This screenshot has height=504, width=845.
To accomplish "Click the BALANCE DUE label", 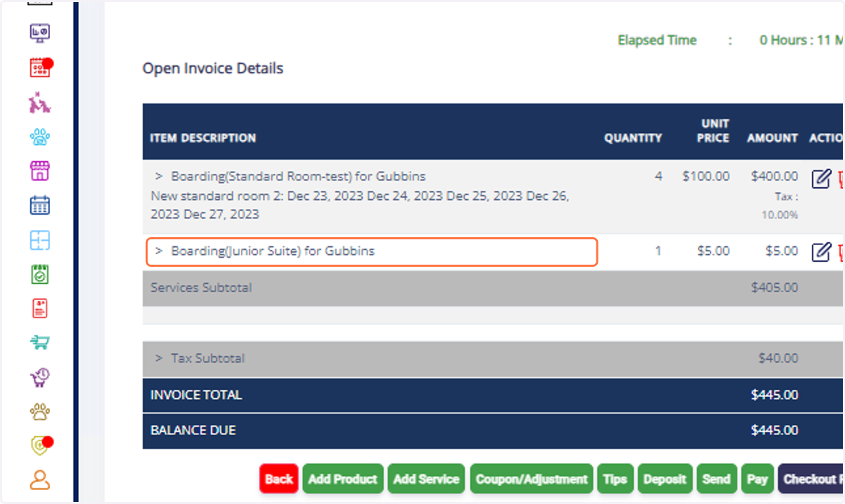I will (x=193, y=430).
